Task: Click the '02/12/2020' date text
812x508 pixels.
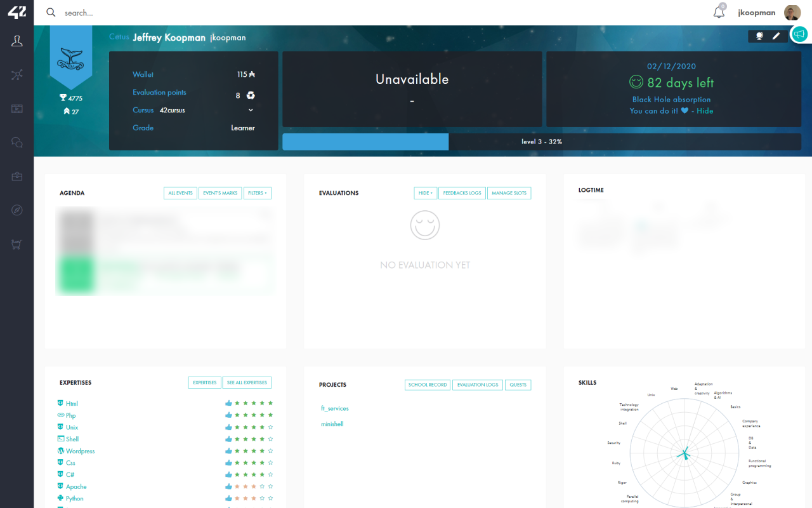Action: (671, 66)
